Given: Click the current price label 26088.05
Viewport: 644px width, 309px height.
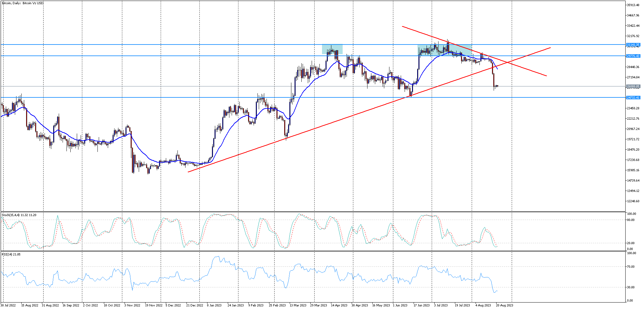Looking at the screenshot, I should click(633, 86).
